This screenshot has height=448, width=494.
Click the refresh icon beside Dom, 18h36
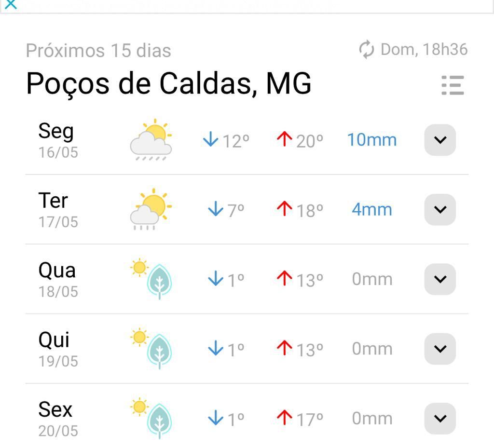(x=367, y=49)
